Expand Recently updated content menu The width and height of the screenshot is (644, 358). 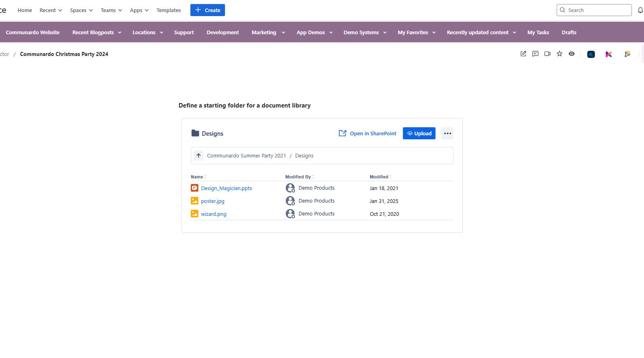[x=481, y=32]
